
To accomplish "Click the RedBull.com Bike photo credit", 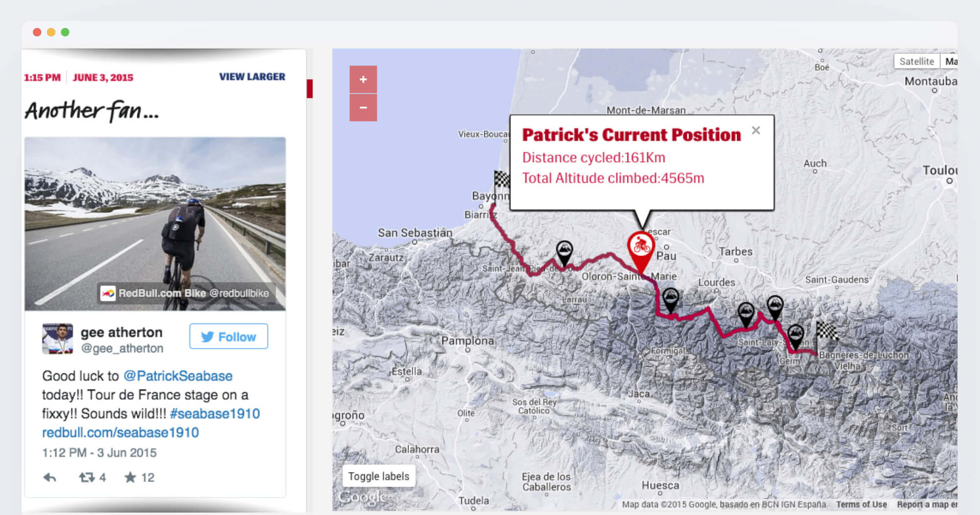I will click(186, 293).
